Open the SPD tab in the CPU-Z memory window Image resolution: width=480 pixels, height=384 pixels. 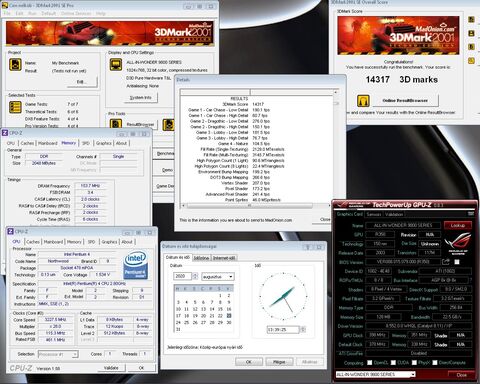[86, 143]
